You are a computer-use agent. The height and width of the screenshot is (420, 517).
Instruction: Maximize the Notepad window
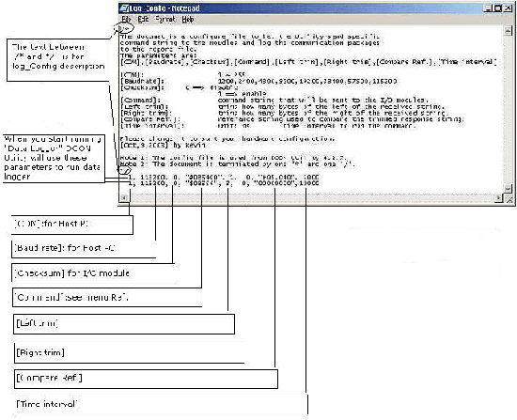(x=498, y=8)
